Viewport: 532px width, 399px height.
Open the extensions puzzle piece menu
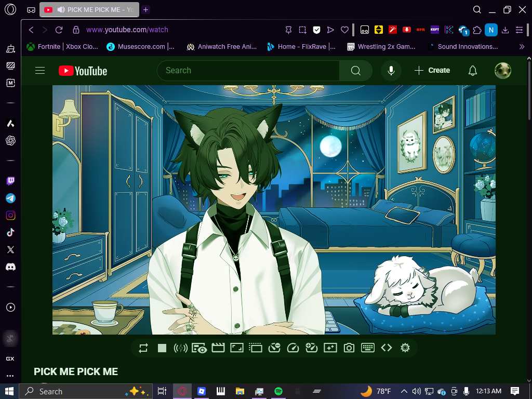point(477,30)
